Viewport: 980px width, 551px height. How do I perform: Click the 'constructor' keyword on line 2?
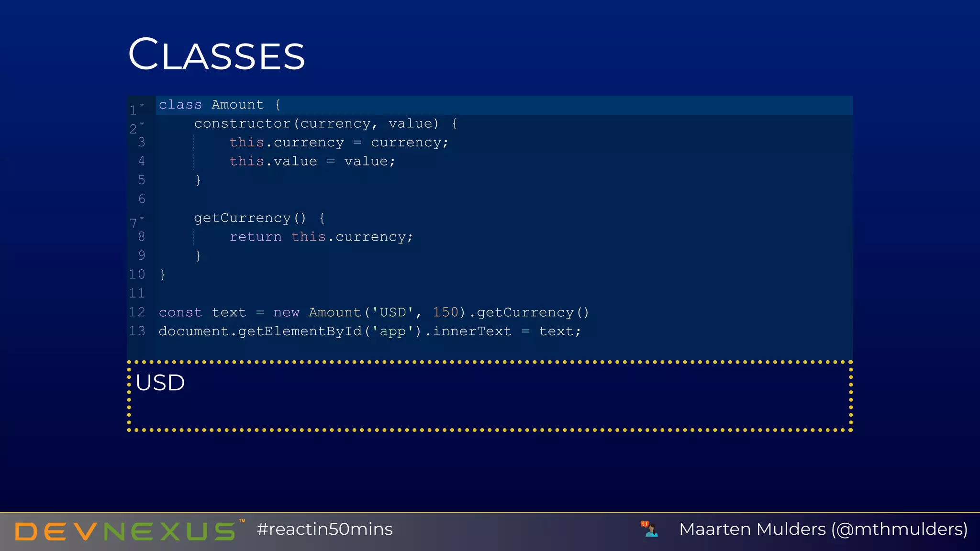click(x=243, y=123)
